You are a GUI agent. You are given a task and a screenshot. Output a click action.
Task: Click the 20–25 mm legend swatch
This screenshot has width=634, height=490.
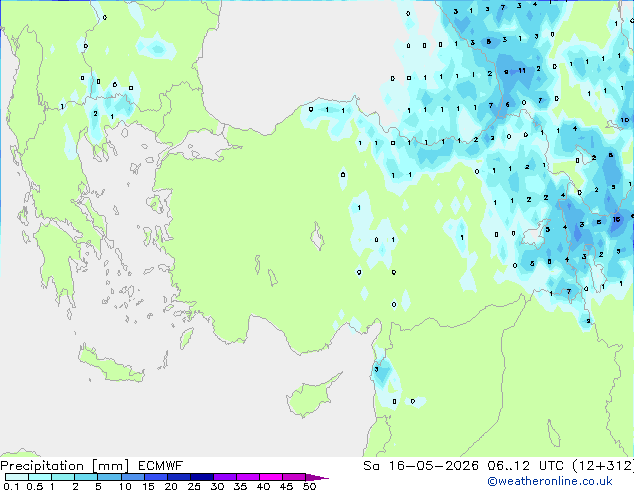tap(178, 477)
